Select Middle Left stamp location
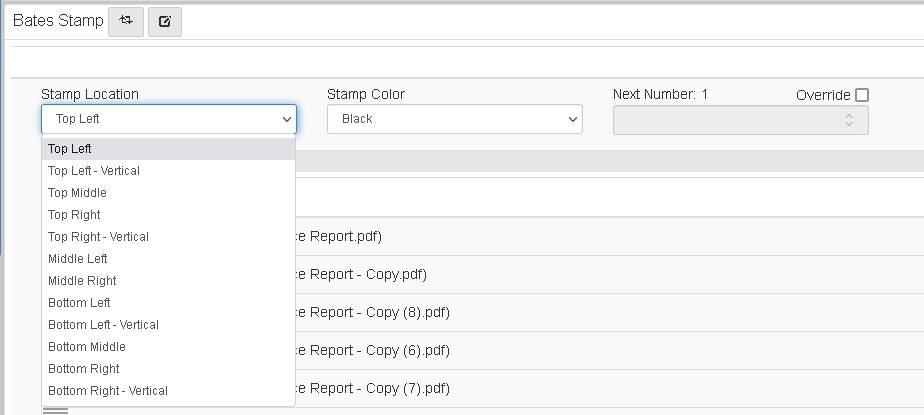Image resolution: width=924 pixels, height=415 pixels. tap(78, 259)
